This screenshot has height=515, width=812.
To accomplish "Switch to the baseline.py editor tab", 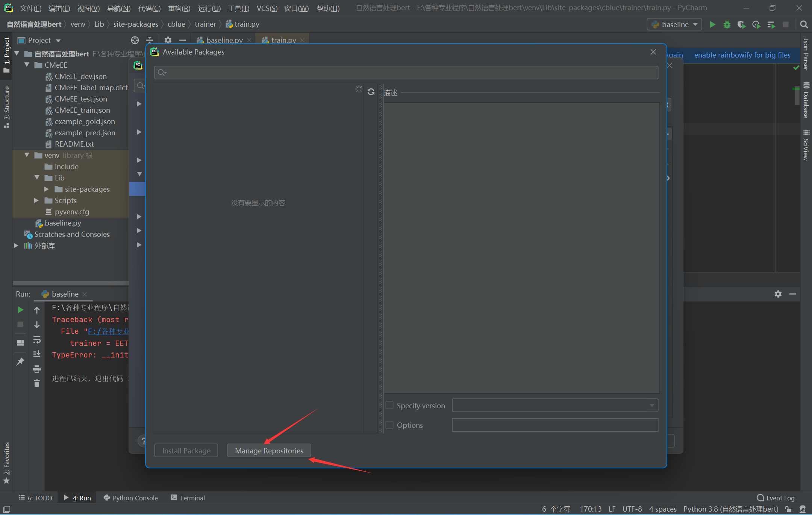I will pos(224,40).
